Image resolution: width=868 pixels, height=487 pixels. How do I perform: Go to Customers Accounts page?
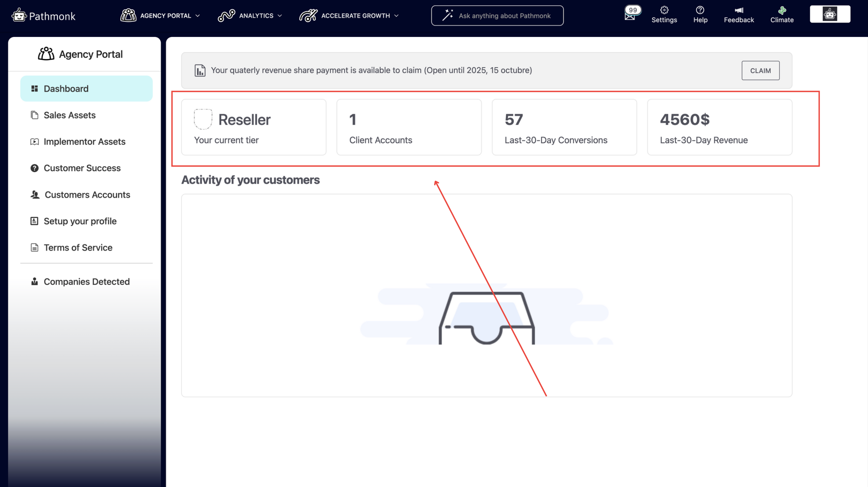pyautogui.click(x=87, y=194)
